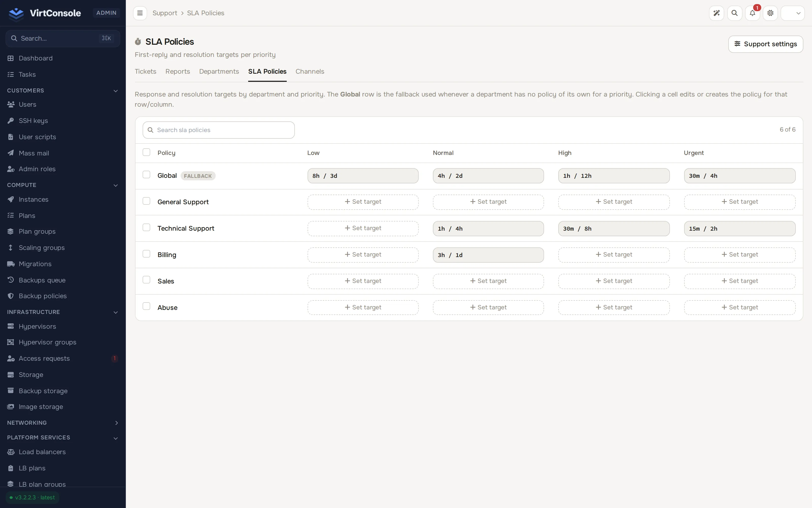Collapse the Platform Services sidebar section
The width and height of the screenshot is (812, 508).
tap(63, 437)
